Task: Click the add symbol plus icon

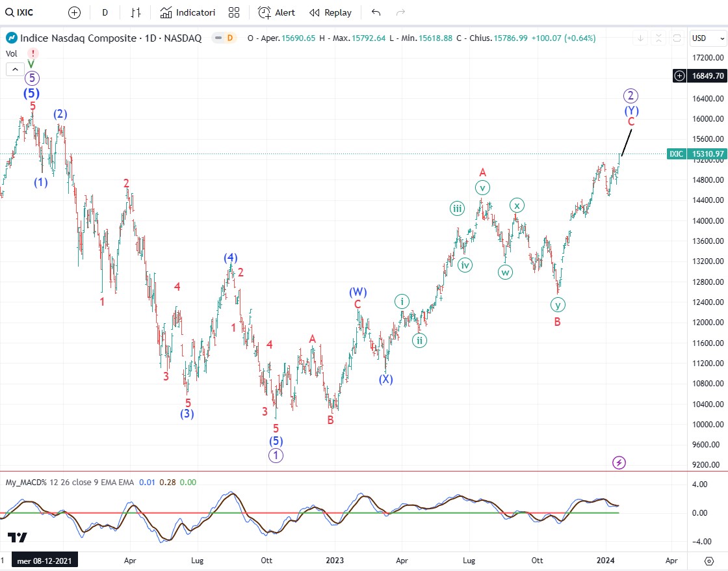Action: point(74,12)
